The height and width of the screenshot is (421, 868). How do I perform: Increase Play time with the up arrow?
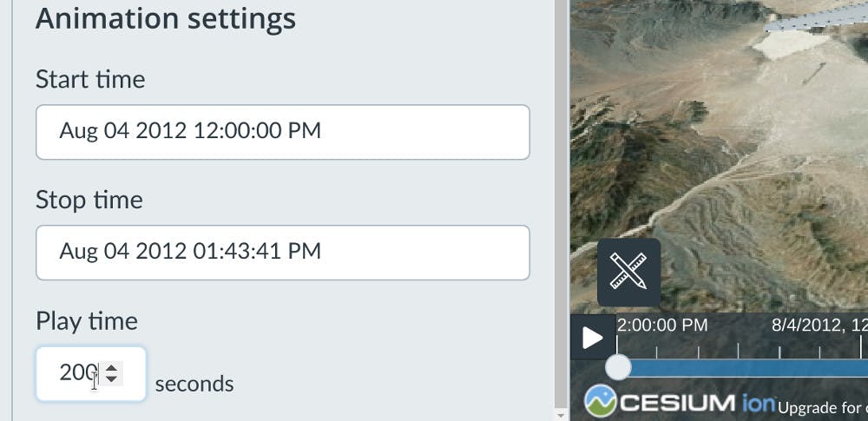(110, 368)
